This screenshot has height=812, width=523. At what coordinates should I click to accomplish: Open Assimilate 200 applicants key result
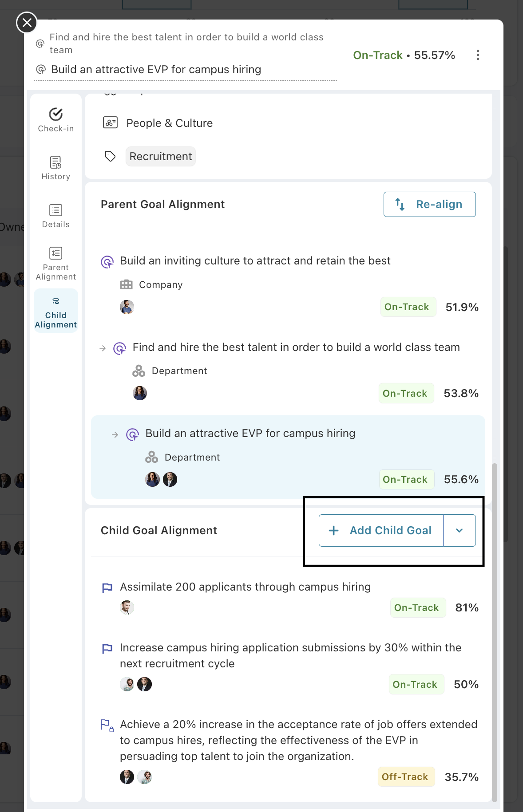pos(245,587)
